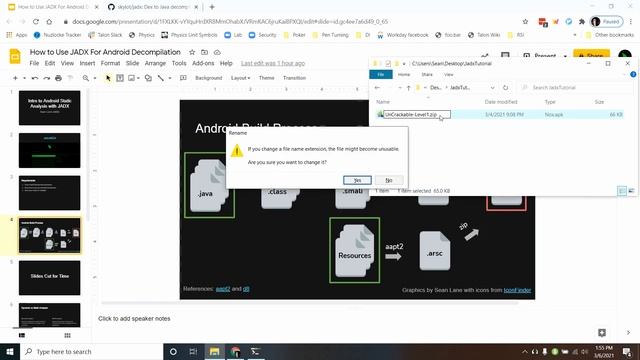Screen dimensions: 640x360
Task: Open filmstrip view at bottom left
Action: click(x=22, y=336)
